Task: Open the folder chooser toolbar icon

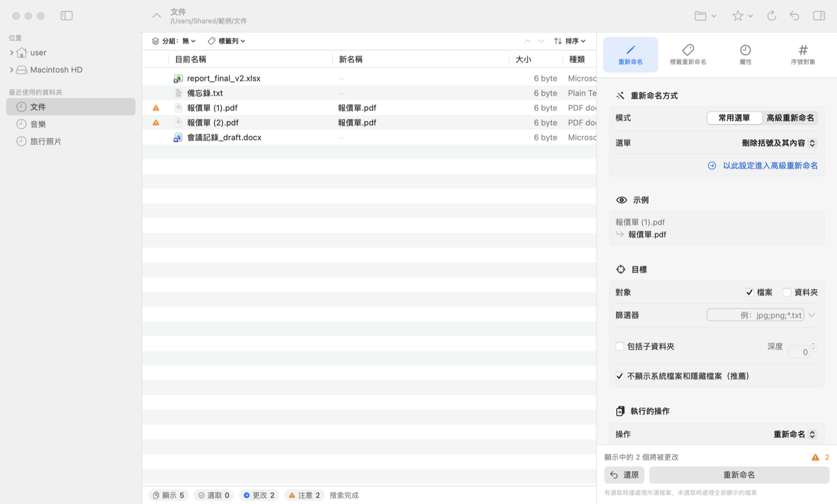Action: click(705, 16)
